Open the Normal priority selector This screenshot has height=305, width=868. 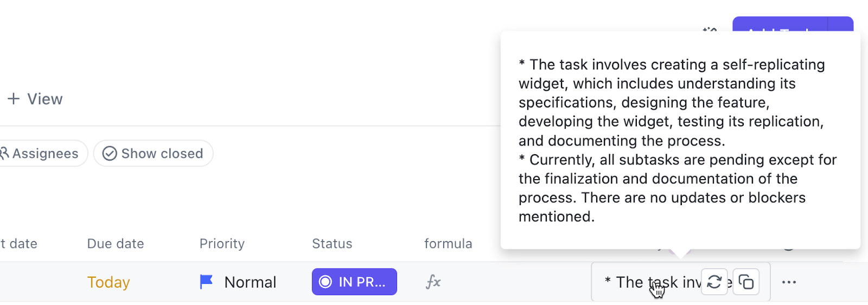click(x=250, y=282)
